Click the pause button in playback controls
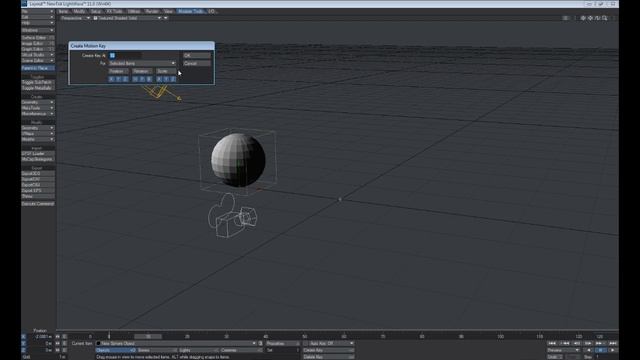 coord(600,350)
